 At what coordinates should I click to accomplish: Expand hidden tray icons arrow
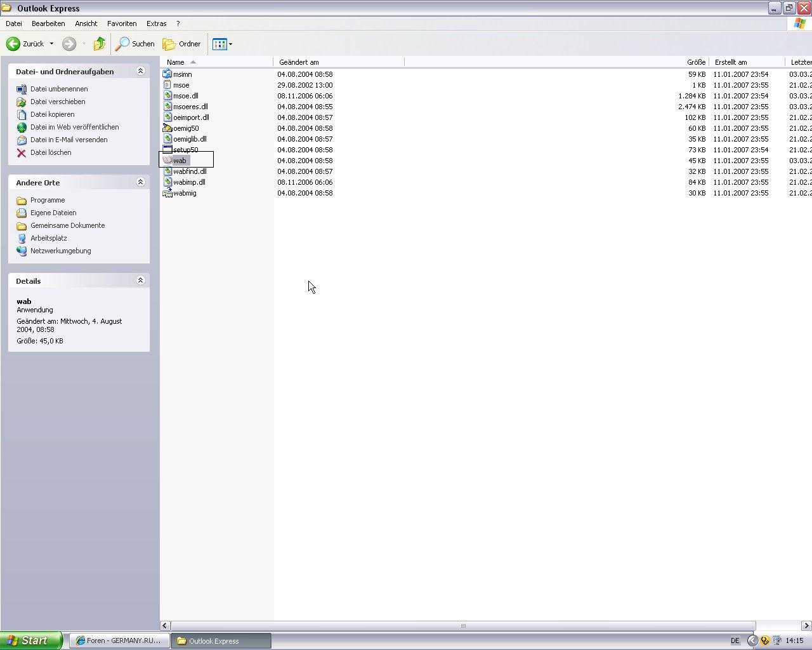tap(752, 641)
